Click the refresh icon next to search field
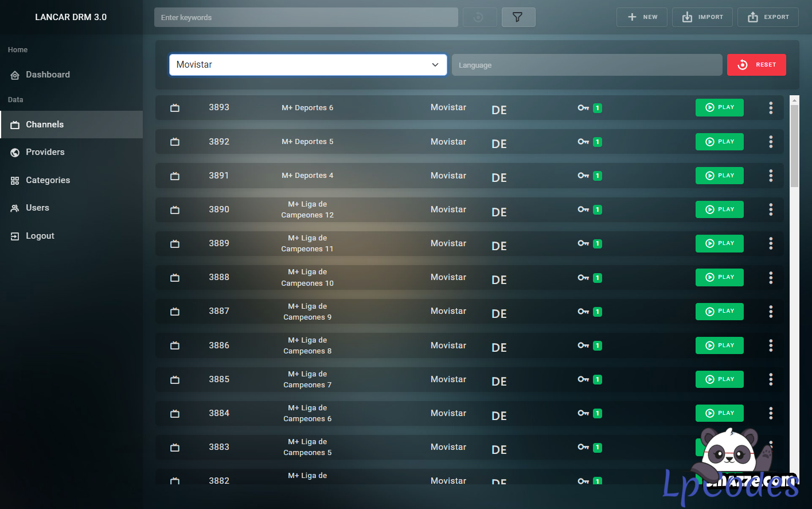Viewport: 812px width, 509px height. (478, 17)
